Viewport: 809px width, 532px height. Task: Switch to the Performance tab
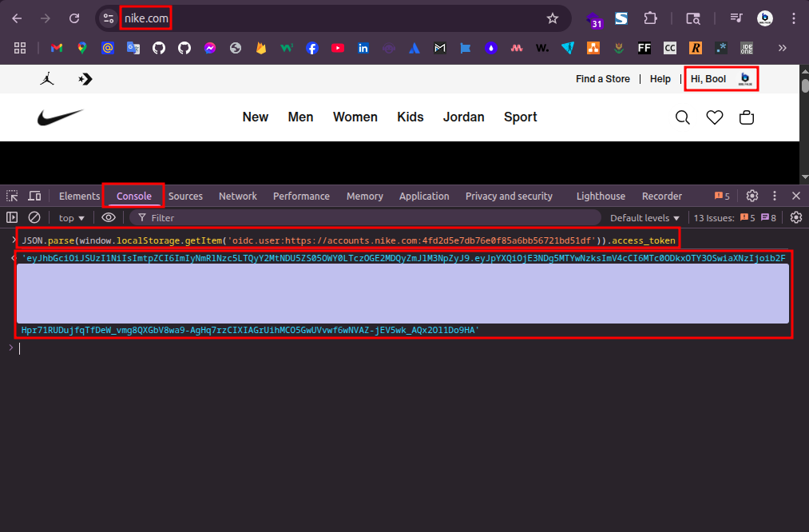[x=301, y=196]
